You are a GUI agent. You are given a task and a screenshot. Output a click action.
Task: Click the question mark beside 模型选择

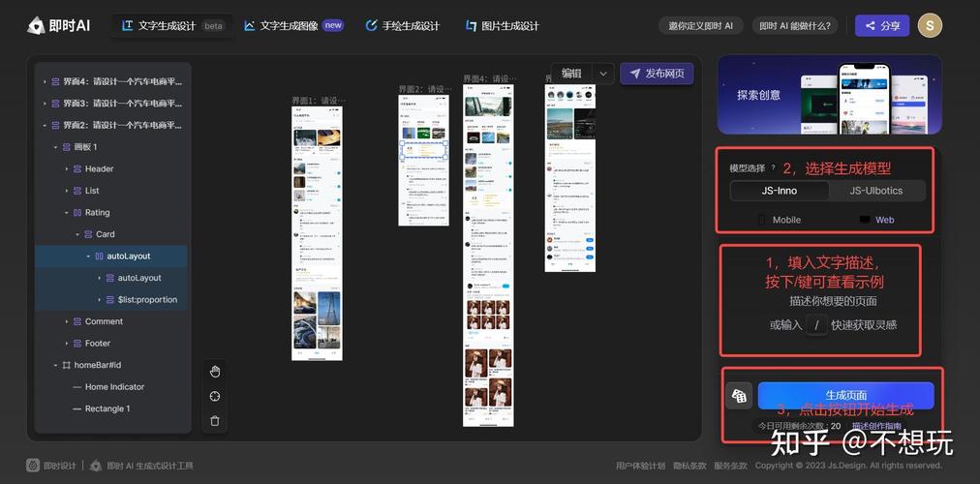tap(773, 168)
